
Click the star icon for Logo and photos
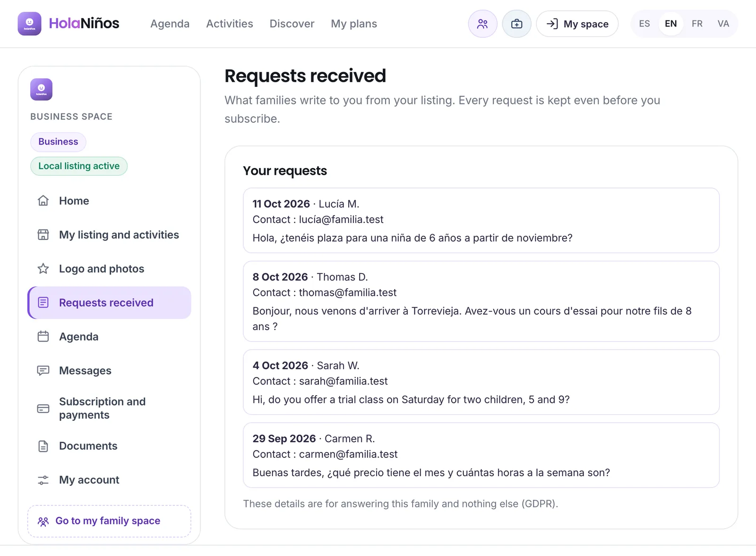click(x=43, y=269)
